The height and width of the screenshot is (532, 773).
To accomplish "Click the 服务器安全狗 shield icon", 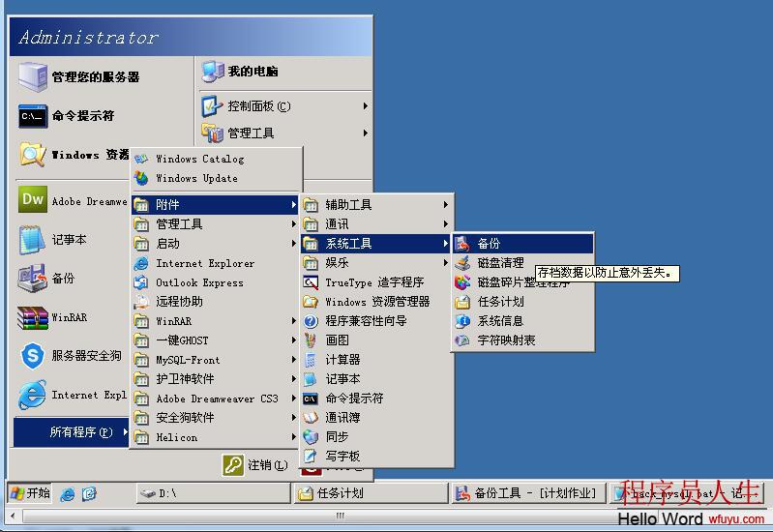I will coord(33,356).
